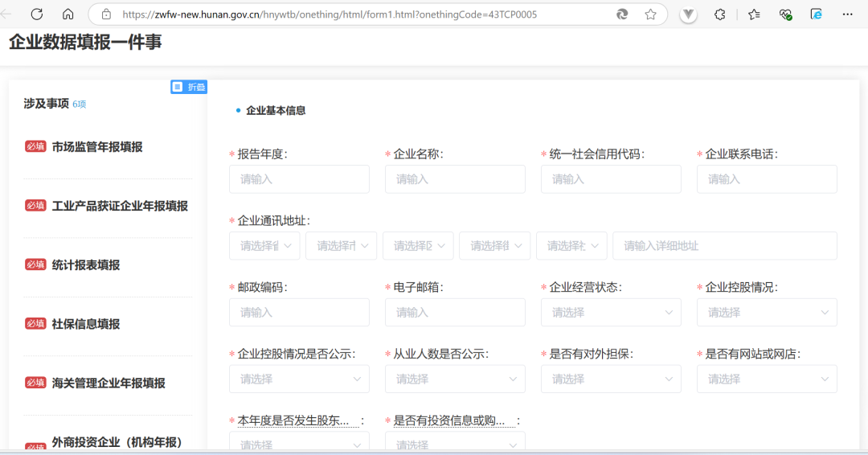Open the 是否有网站或网店 dropdown
The image size is (868, 455).
coord(767,379)
